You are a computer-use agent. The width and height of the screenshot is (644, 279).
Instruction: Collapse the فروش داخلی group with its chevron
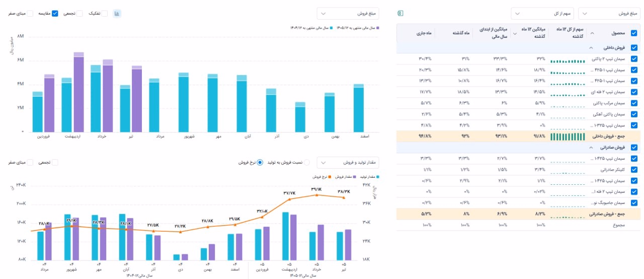point(591,48)
